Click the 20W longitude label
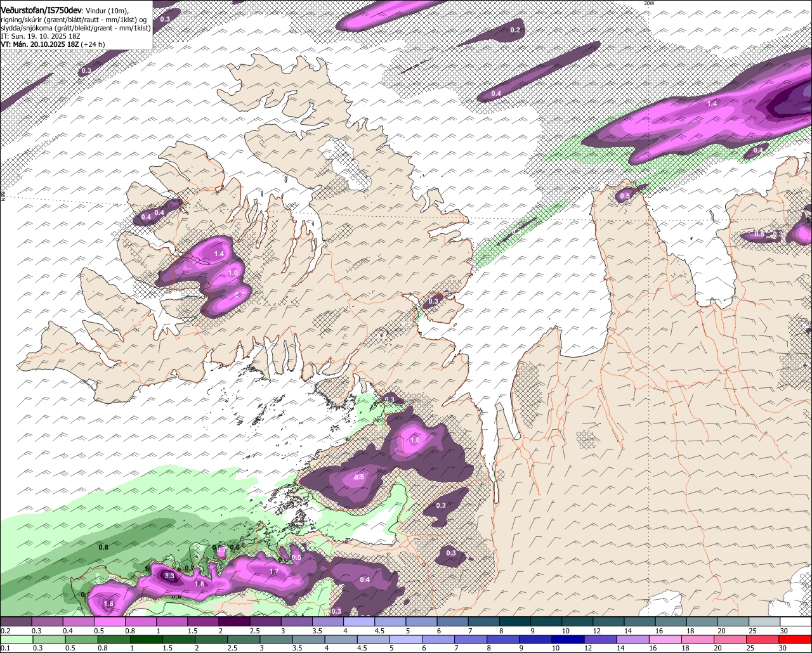The image size is (812, 653). tap(648, 4)
